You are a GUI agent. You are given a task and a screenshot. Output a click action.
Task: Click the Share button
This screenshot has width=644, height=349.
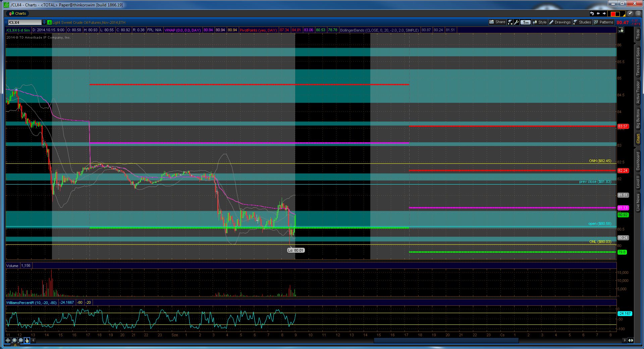coord(497,22)
